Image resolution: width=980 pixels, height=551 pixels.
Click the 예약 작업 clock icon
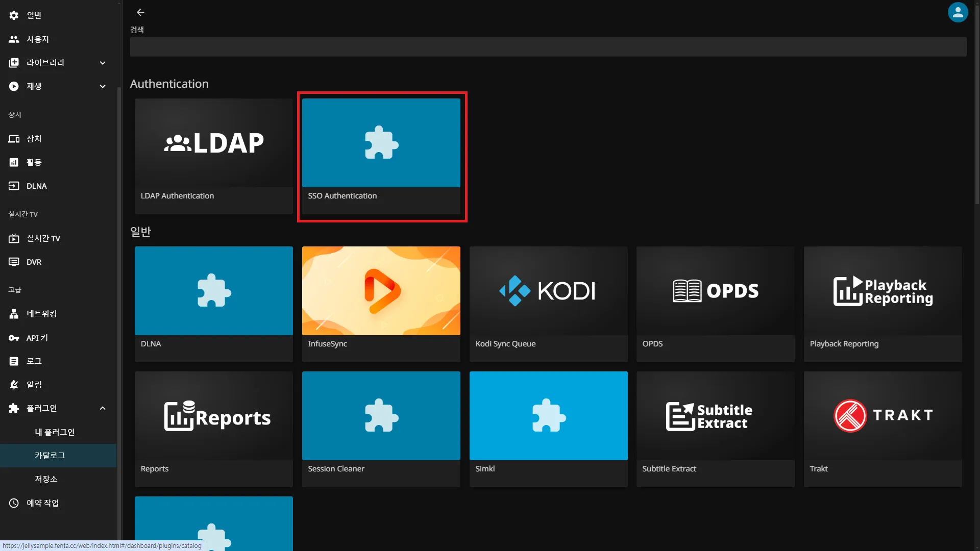14,503
